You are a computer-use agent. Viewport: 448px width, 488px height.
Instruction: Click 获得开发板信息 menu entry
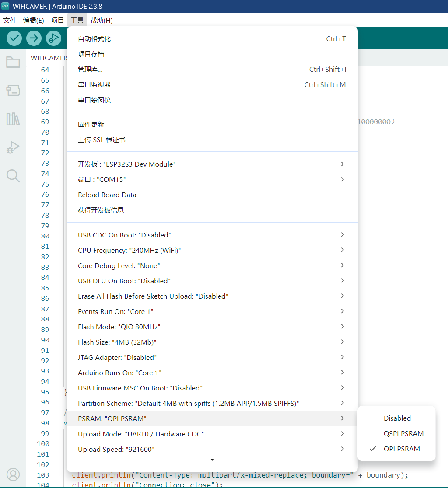click(212, 210)
